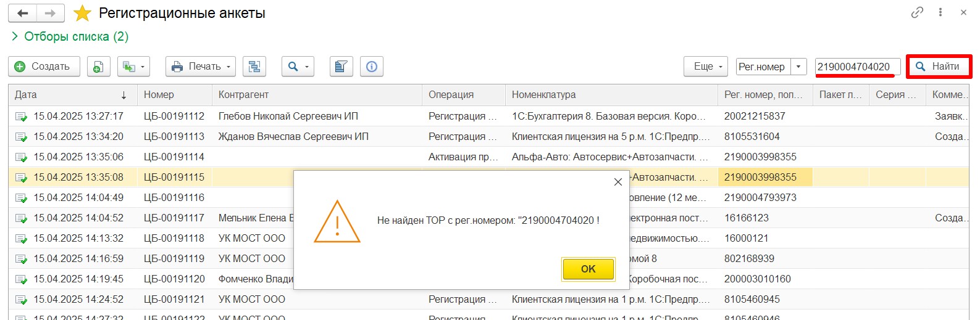Viewport: 980px width, 320px height.
Task: Confirm the warning with OK button
Action: [x=588, y=269]
